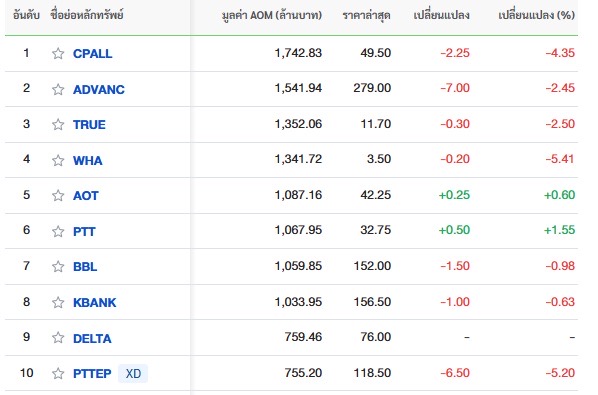Favorite the AOT stock row star
The height and width of the screenshot is (395, 598).
[58, 195]
